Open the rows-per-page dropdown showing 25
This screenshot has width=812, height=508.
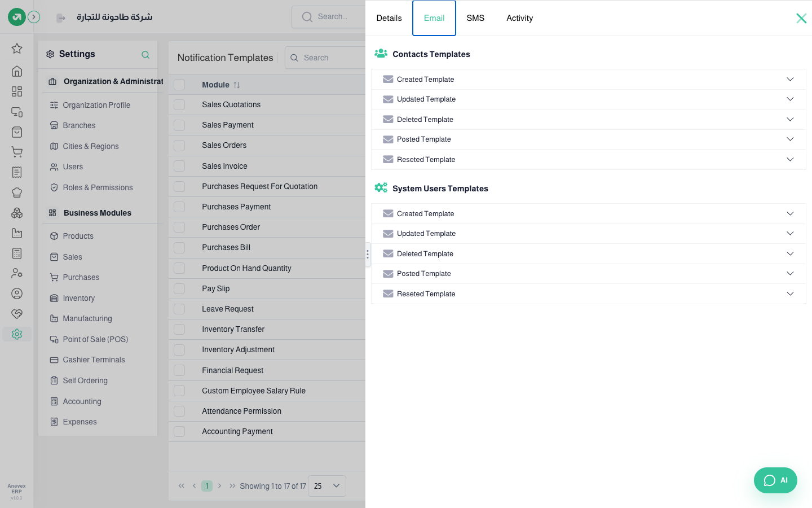[327, 486]
